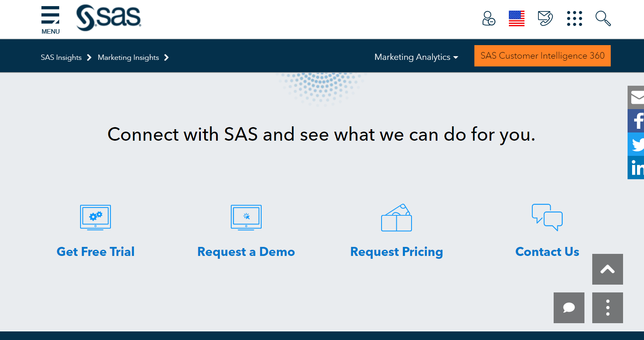Click the contact envelope and phone icon
The image size is (644, 340).
(x=545, y=18)
